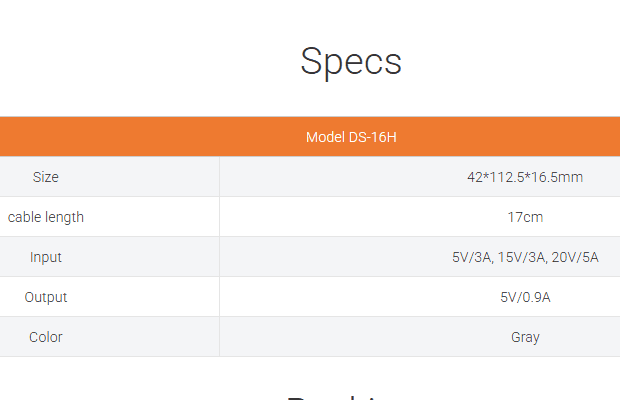This screenshot has height=400, width=620.
Task: Select the Gray color value
Action: coord(525,337)
